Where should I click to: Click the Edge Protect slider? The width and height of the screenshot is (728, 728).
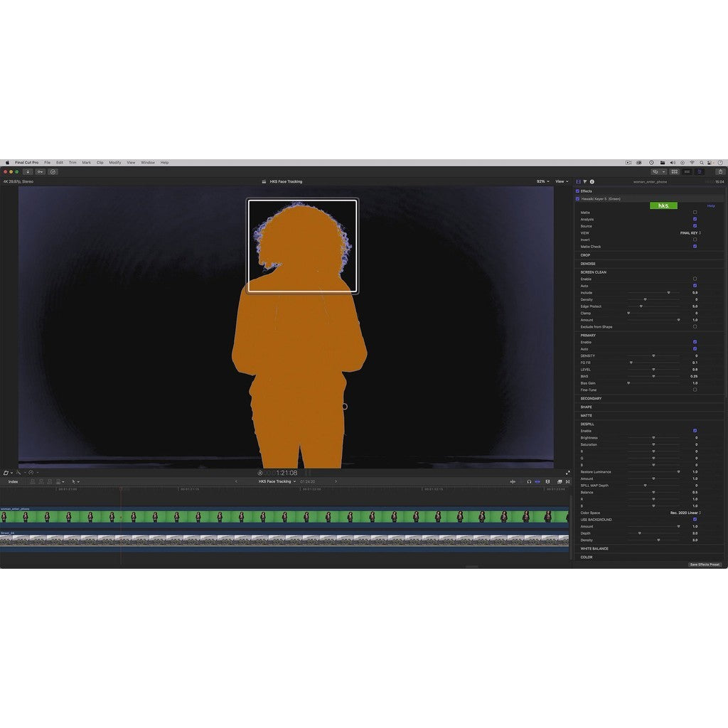tap(653, 306)
